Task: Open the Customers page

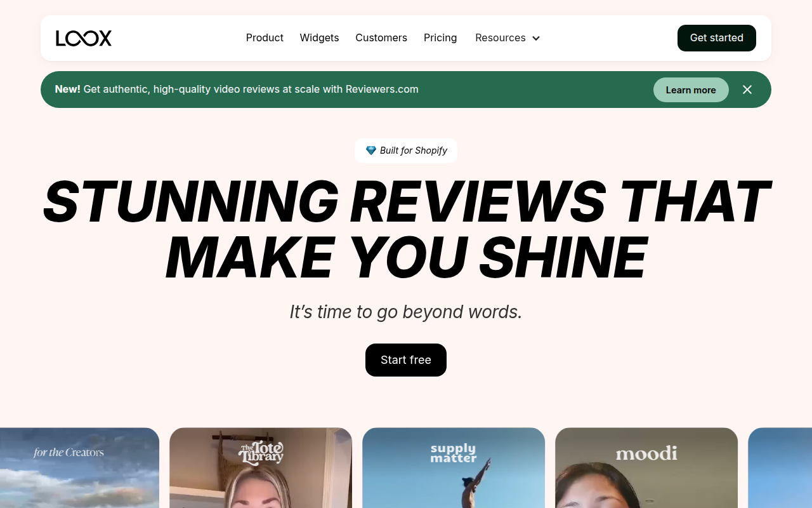Action: pos(381,38)
